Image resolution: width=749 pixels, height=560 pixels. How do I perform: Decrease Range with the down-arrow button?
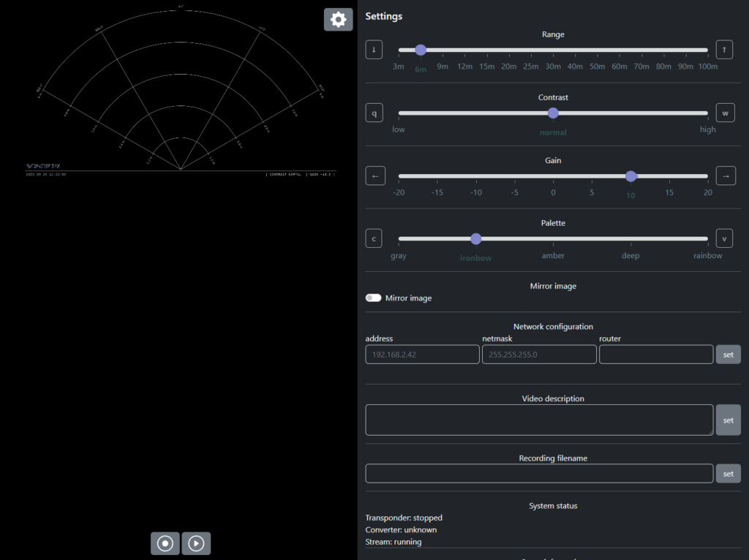click(374, 49)
